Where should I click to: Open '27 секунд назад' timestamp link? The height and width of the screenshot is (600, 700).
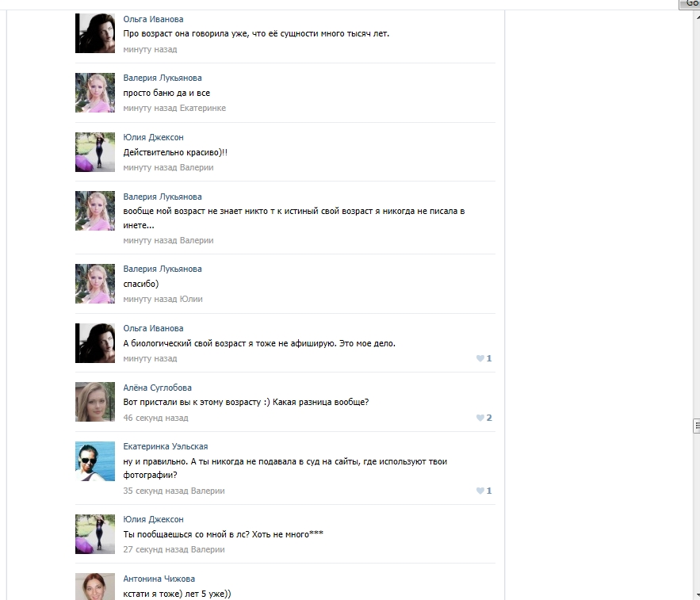point(155,549)
